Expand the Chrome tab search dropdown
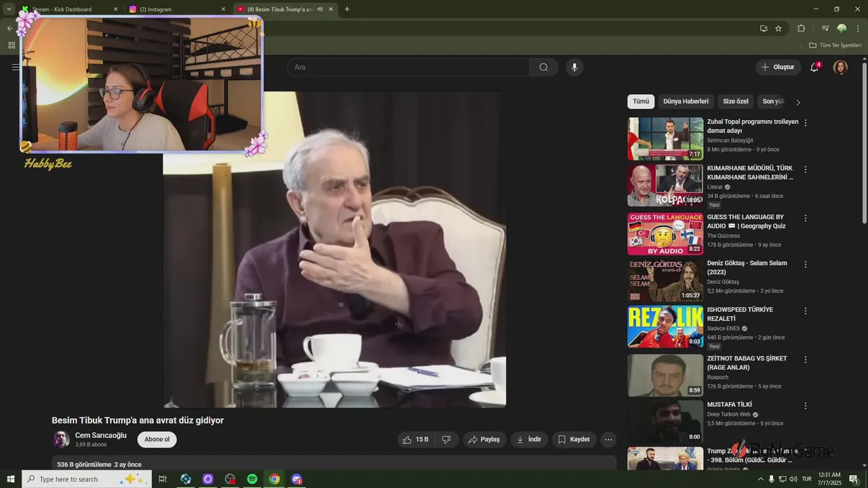 pyautogui.click(x=9, y=9)
